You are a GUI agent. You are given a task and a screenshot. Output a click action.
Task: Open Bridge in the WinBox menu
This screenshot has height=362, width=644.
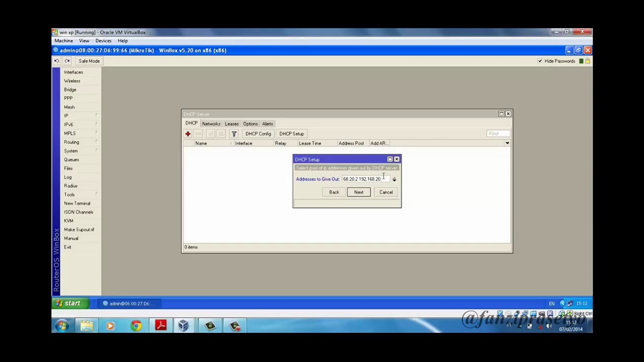[70, 89]
